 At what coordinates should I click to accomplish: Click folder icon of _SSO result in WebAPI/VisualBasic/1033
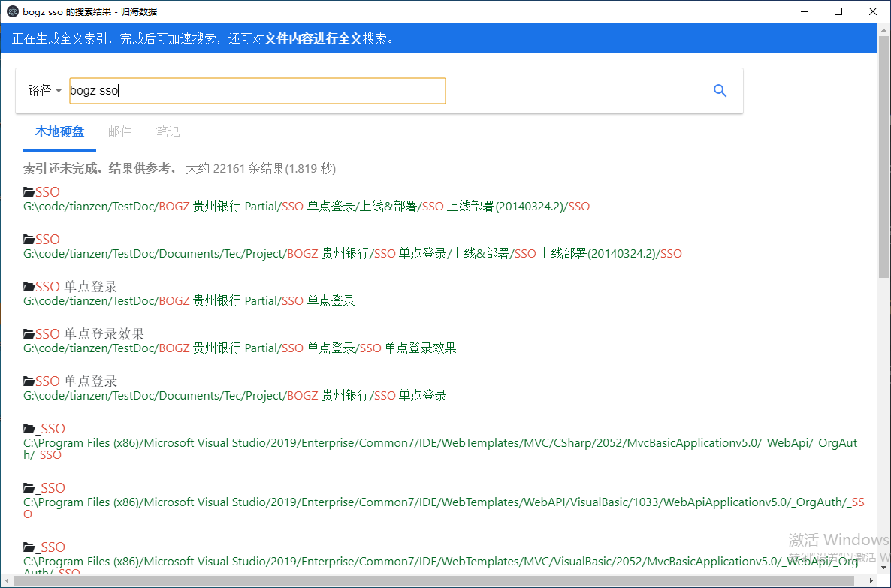click(x=29, y=488)
